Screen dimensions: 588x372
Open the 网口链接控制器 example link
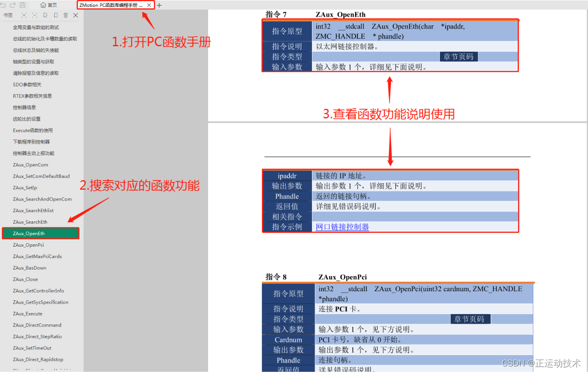click(341, 227)
